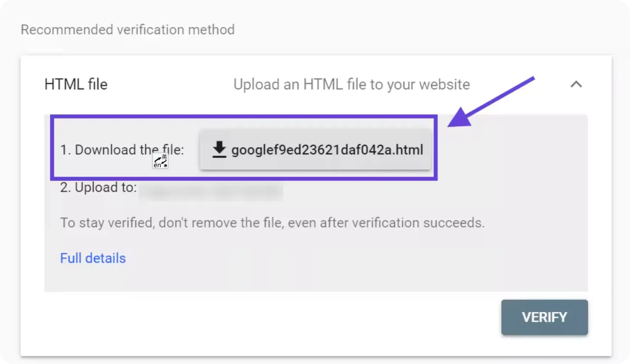Click the blurred upload destination URL

pos(211,191)
